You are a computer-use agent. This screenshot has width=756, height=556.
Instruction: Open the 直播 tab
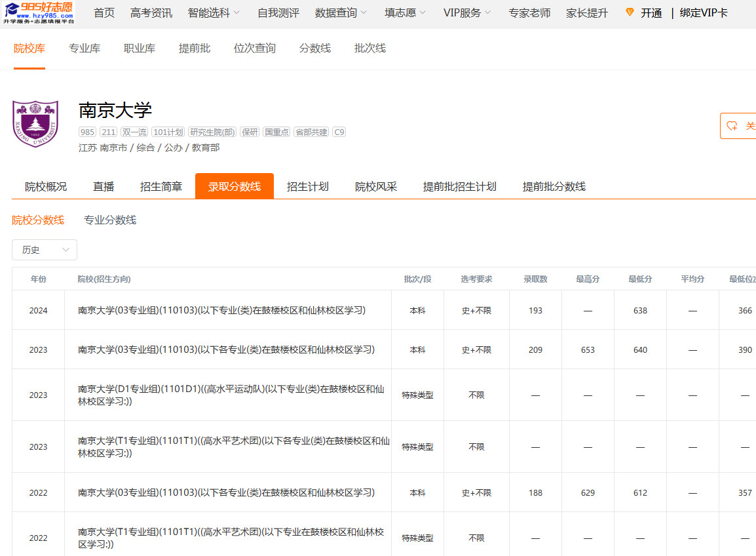click(103, 186)
